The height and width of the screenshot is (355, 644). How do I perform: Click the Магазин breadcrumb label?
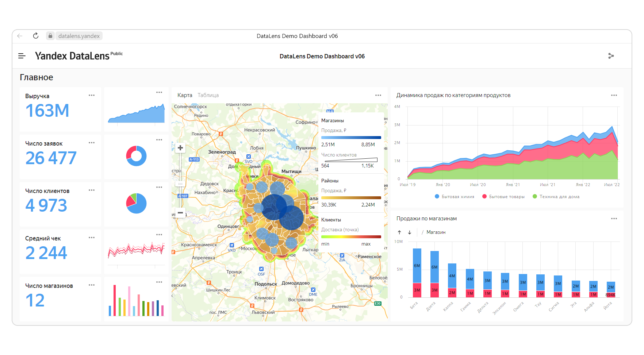436,232
